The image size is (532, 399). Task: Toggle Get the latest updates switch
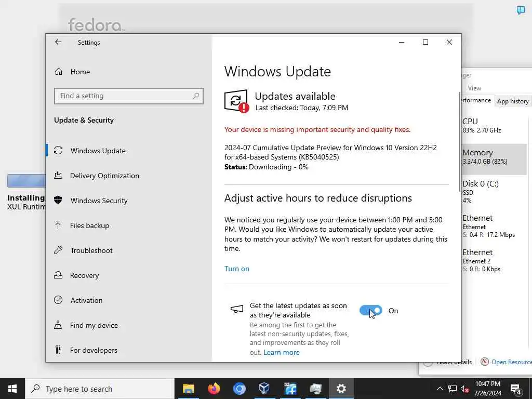pos(371,311)
